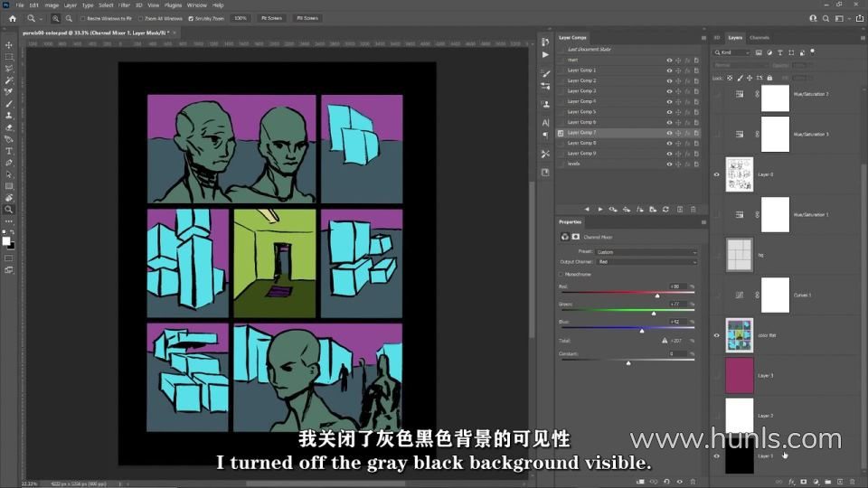Click Lock transparent pixels icon

tap(731, 78)
